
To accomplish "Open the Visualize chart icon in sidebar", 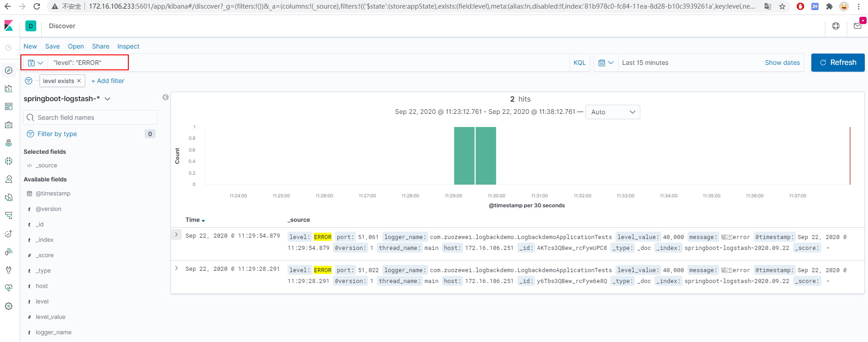I will pos(9,88).
